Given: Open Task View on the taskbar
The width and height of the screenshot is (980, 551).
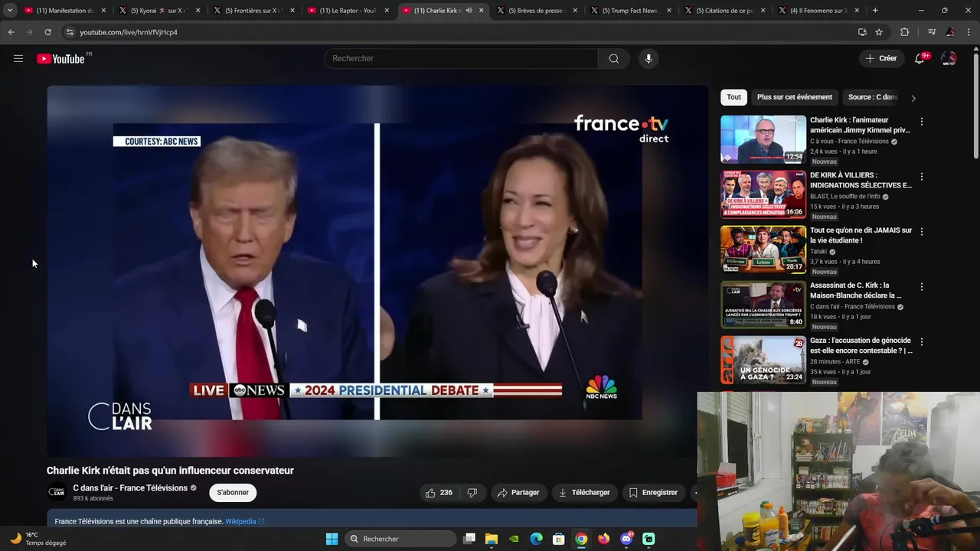Looking at the screenshot, I should 469,539.
